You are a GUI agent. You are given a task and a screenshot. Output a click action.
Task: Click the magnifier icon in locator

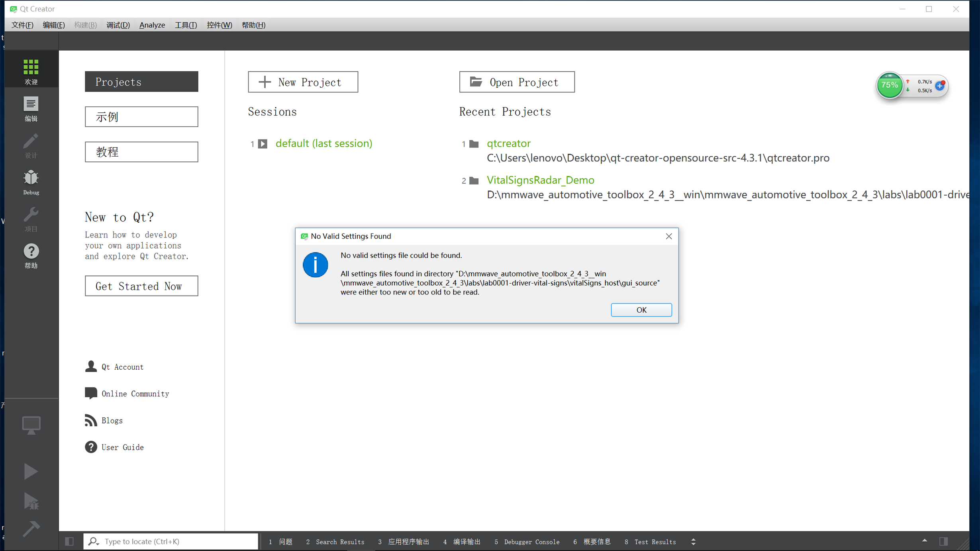point(93,541)
